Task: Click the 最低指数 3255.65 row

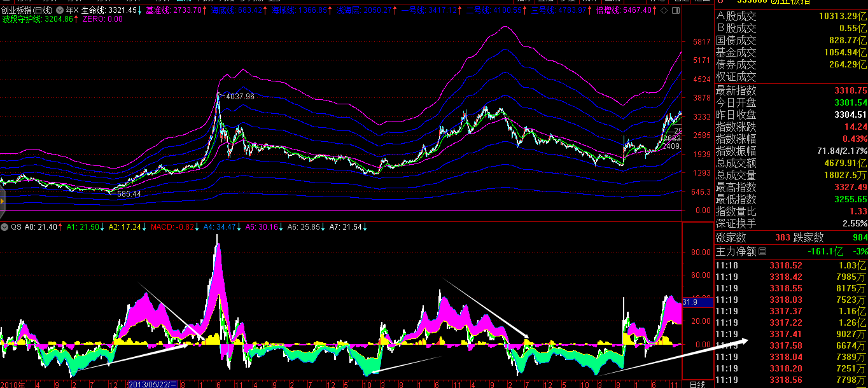Action: [x=791, y=199]
